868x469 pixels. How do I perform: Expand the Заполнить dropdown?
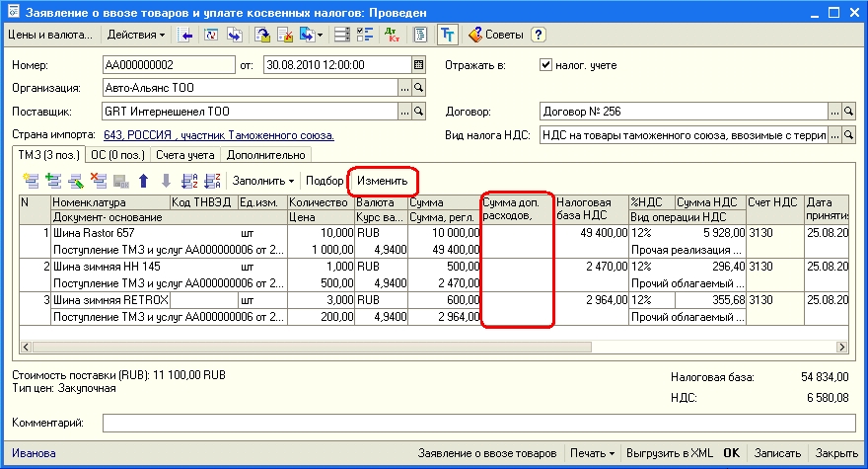click(263, 181)
